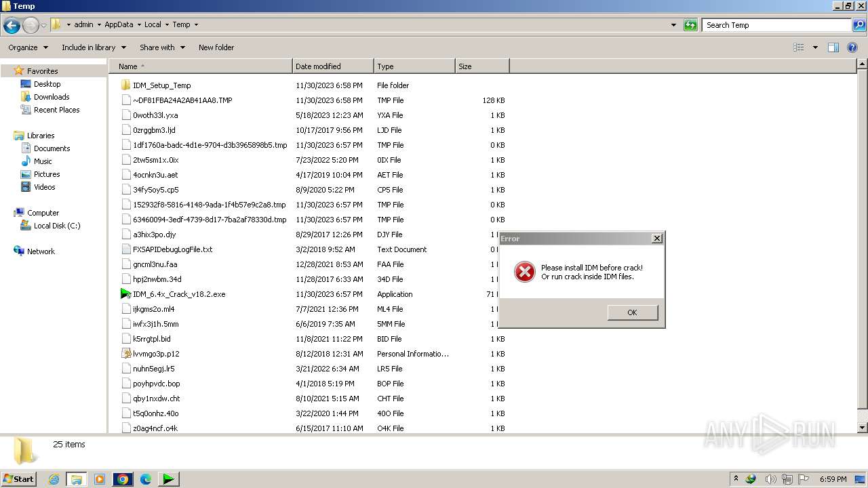
Task: Toggle the preview pane icon
Action: tap(833, 47)
